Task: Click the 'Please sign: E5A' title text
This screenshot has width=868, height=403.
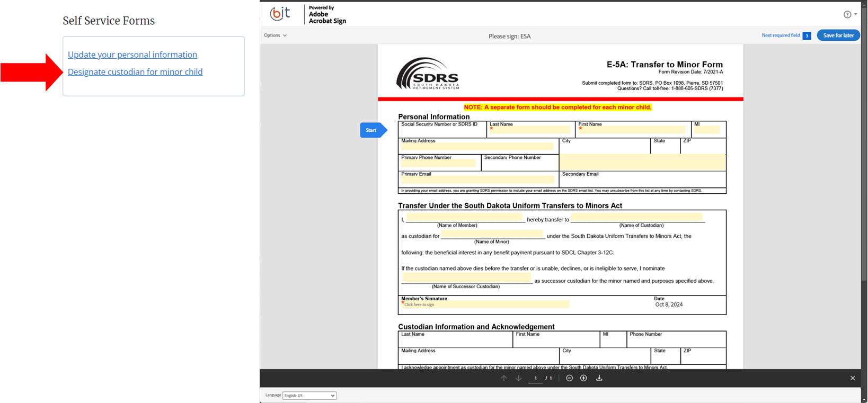Action: point(509,36)
